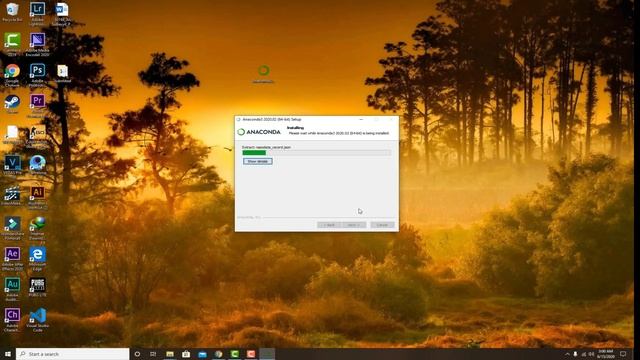640x360 pixels.
Task: Open Microsoft Store from the taskbar
Action: coord(186,354)
